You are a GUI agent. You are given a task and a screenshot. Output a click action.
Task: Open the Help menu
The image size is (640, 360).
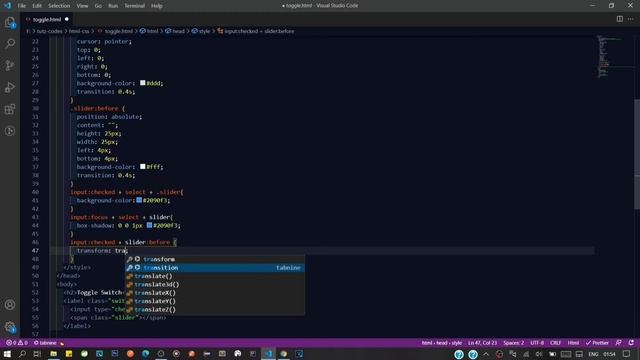[157, 6]
